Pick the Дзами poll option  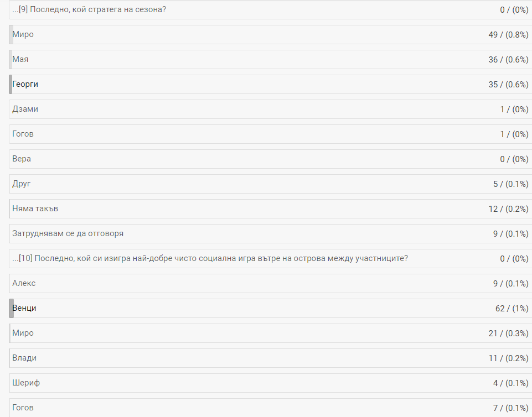click(270, 109)
